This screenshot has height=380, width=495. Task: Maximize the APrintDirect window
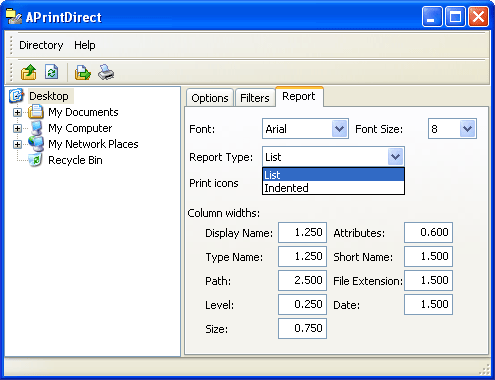(x=455, y=17)
